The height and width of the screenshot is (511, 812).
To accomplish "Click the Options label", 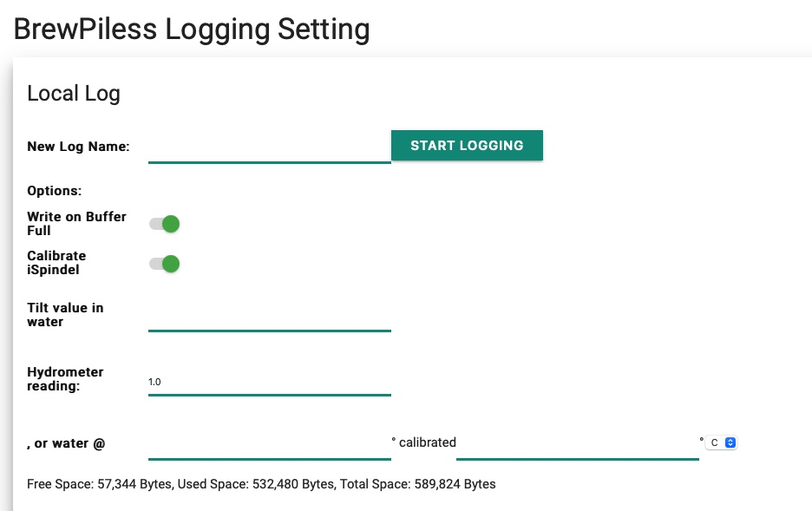I will [x=55, y=190].
